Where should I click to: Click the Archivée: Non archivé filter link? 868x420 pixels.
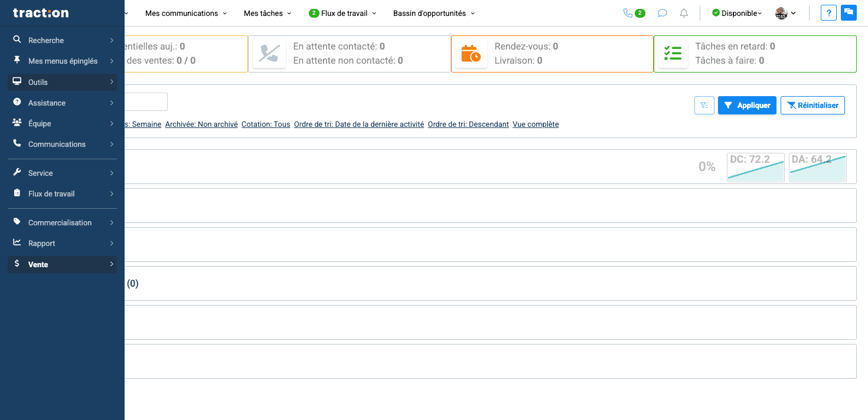201,124
